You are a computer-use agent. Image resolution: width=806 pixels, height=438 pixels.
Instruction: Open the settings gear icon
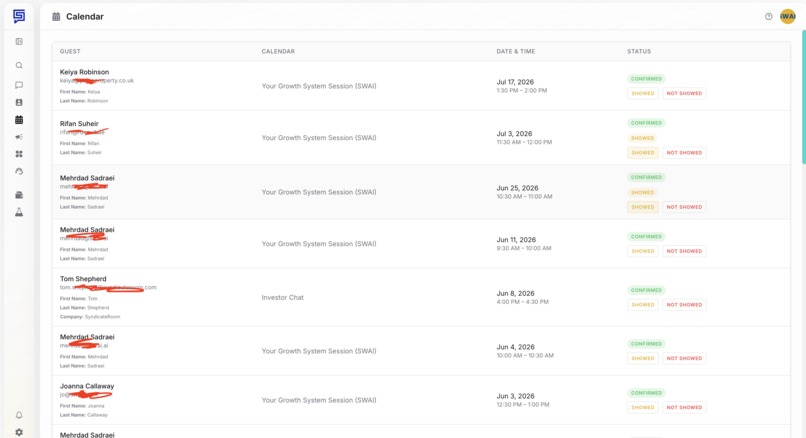19,432
